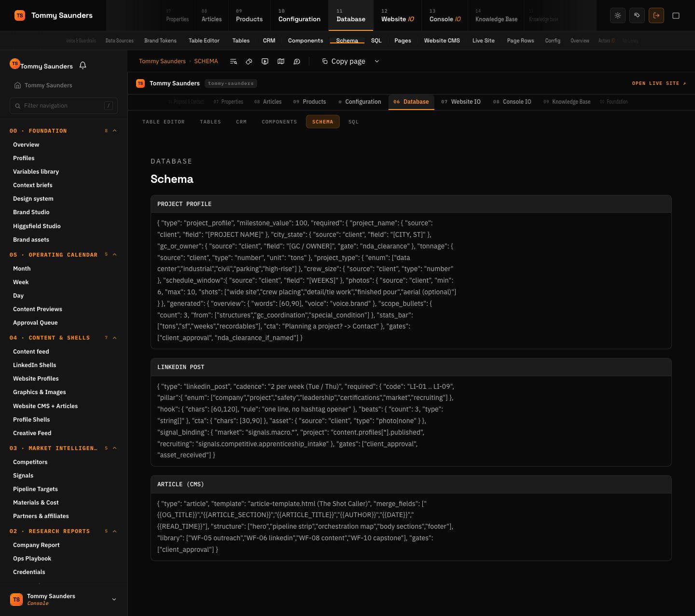Screen dimensions: 695x616
Task: Switch to the 10 Configuration top tab
Action: [x=299, y=15]
